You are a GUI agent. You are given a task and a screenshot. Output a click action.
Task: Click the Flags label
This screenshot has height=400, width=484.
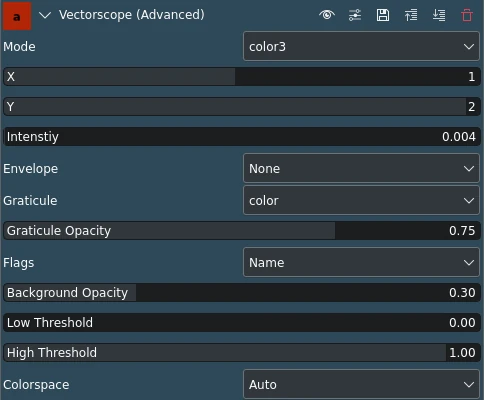pyautogui.click(x=19, y=263)
